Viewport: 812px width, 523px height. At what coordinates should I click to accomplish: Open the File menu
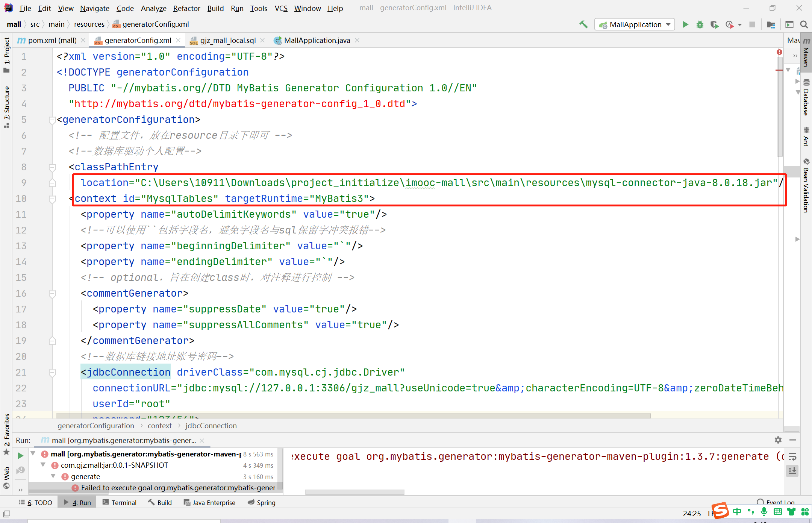(x=25, y=8)
